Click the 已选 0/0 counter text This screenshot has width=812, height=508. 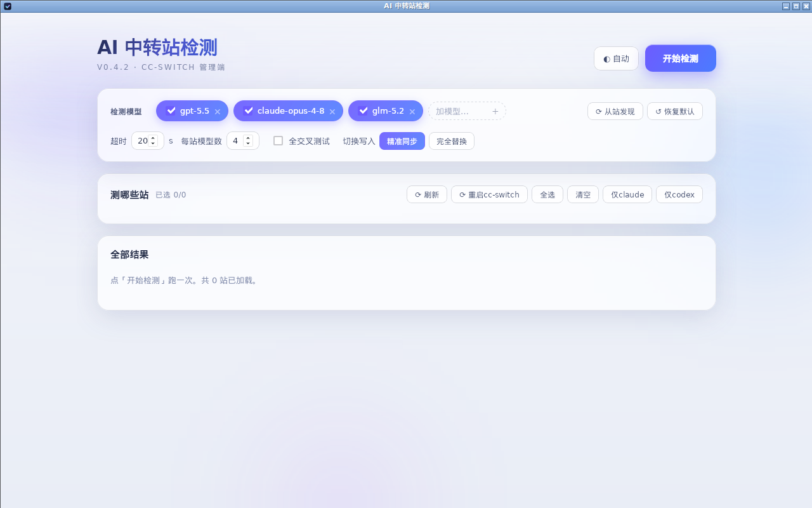(171, 195)
